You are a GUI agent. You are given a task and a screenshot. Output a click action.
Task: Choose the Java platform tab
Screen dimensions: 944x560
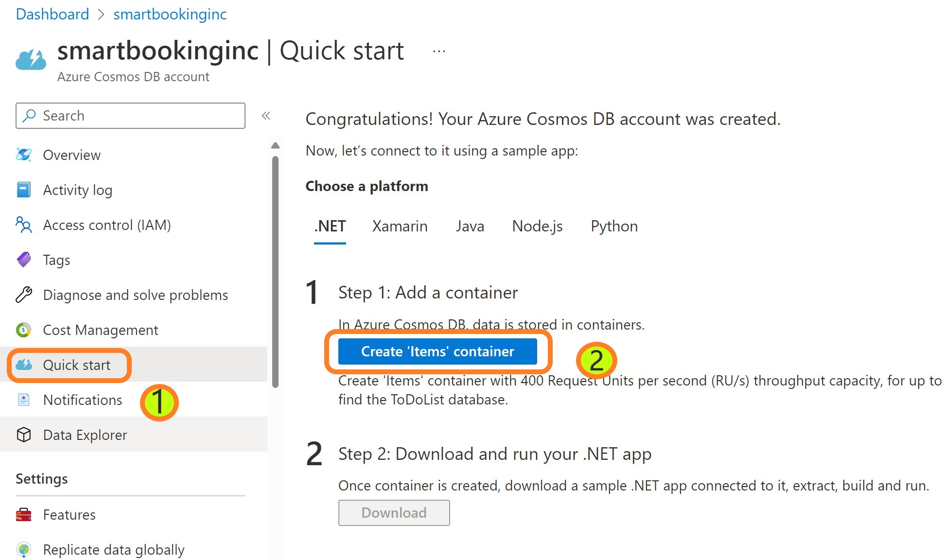tap(470, 226)
